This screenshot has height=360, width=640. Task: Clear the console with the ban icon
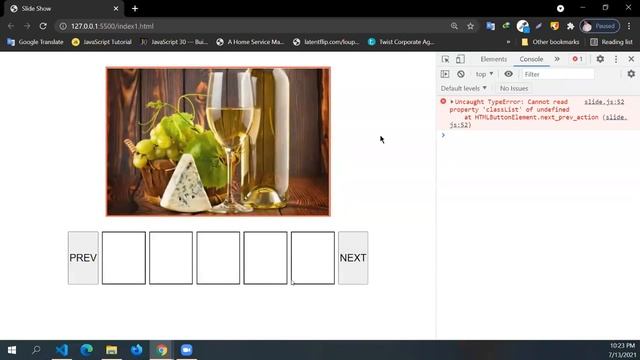pyautogui.click(x=461, y=74)
